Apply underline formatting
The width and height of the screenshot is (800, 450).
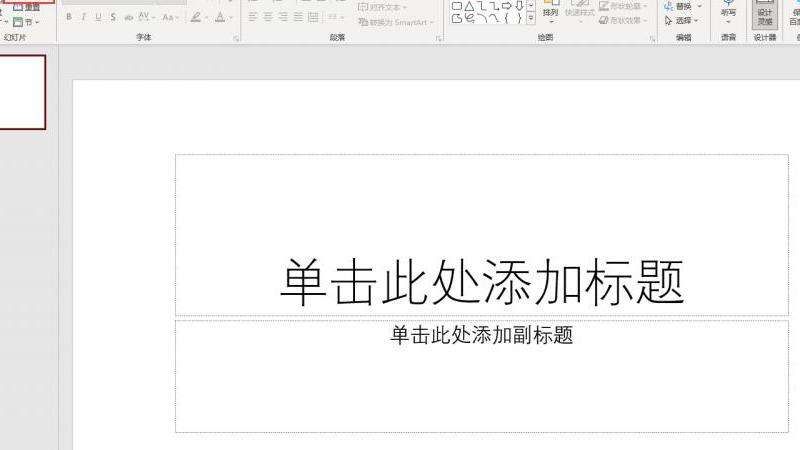98,17
